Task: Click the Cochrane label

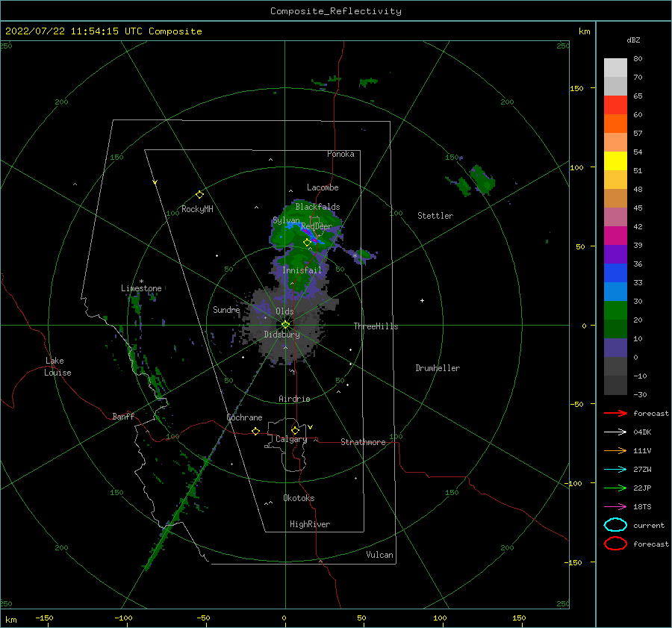Action: tap(244, 417)
